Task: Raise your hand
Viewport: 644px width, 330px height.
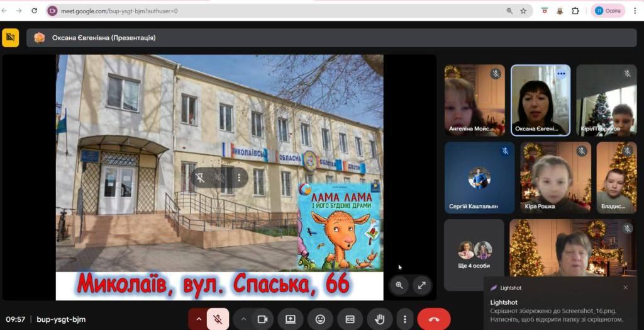Action: [380, 319]
